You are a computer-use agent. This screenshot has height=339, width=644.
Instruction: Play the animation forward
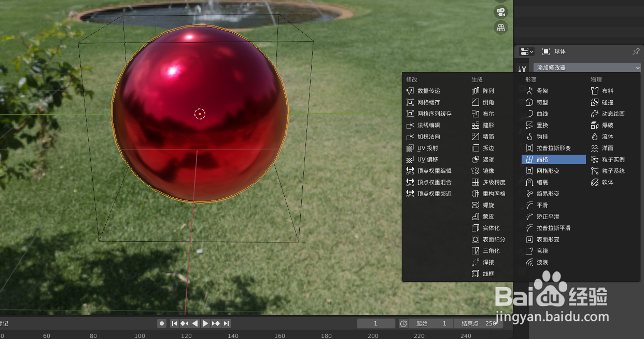coord(205,323)
